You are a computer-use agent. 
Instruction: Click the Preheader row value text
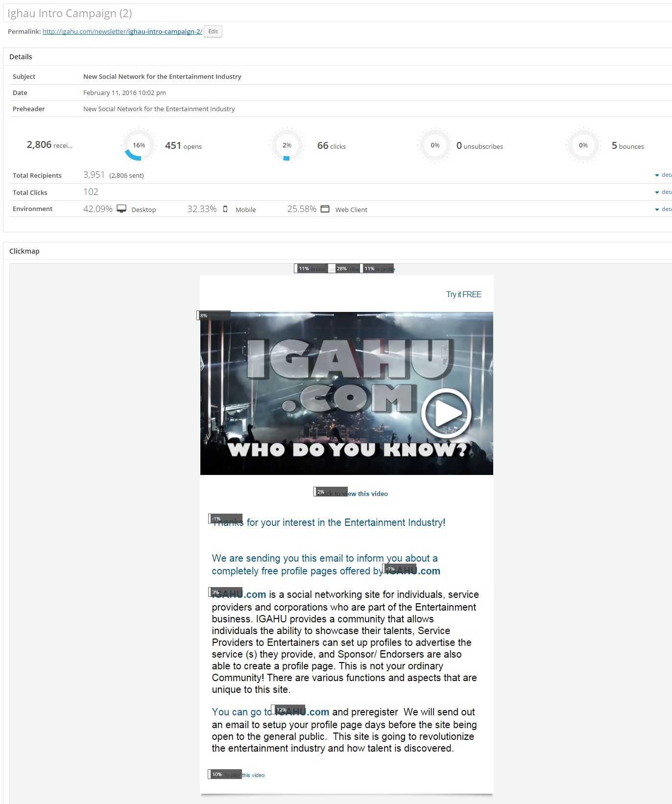pos(159,109)
